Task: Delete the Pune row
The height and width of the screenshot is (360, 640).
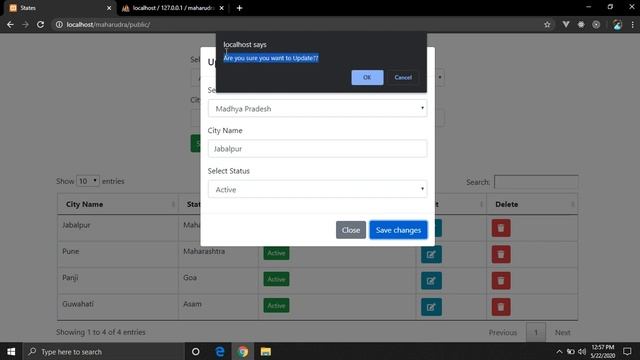Action: [x=501, y=255]
